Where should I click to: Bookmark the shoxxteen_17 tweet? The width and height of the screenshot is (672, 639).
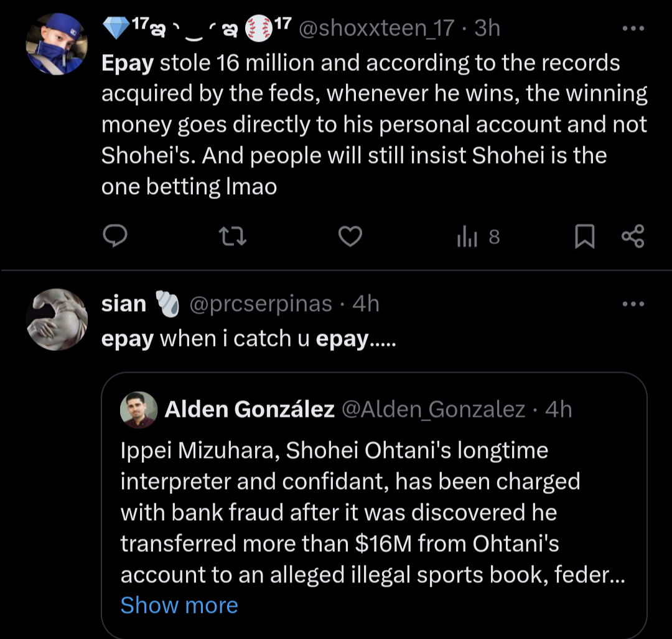click(x=584, y=237)
